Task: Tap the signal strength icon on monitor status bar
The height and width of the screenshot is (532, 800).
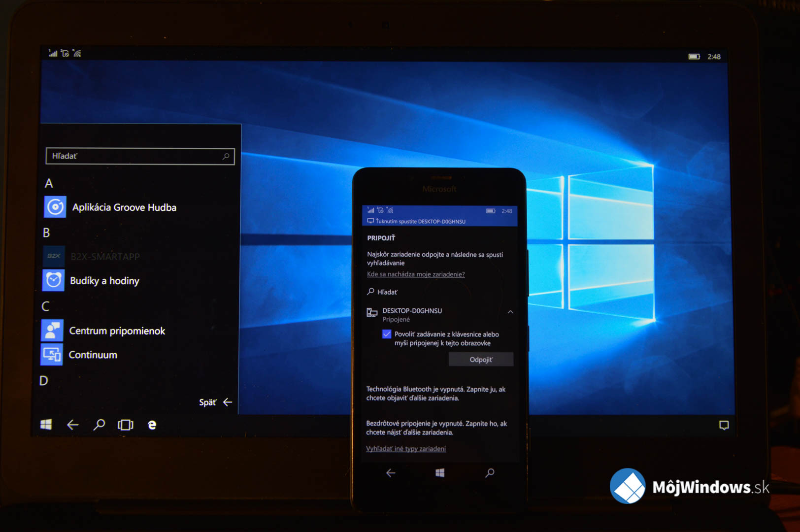Action: [53, 53]
